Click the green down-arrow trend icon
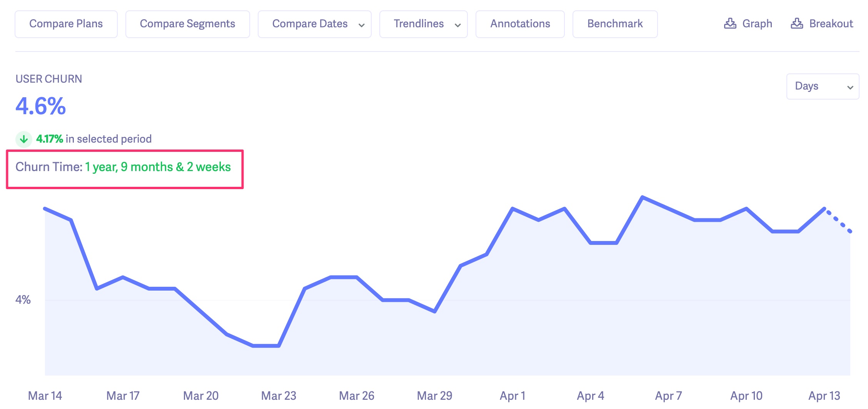 (24, 139)
